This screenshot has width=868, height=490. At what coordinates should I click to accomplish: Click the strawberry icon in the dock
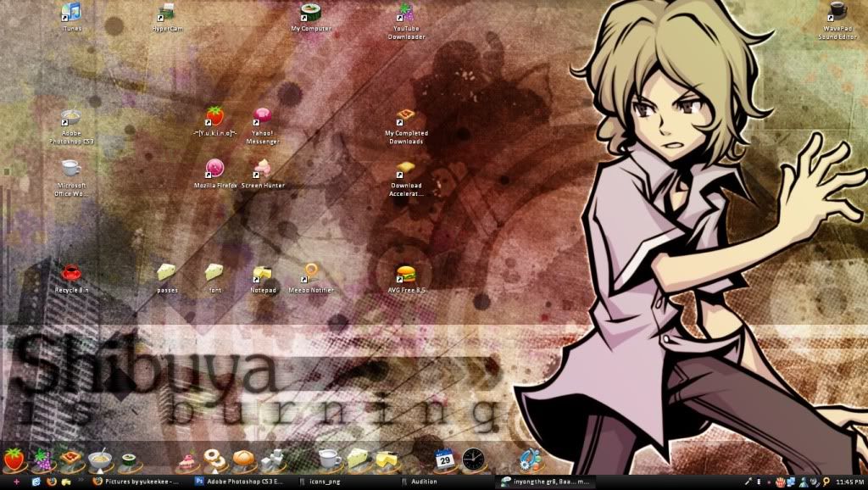(x=14, y=459)
